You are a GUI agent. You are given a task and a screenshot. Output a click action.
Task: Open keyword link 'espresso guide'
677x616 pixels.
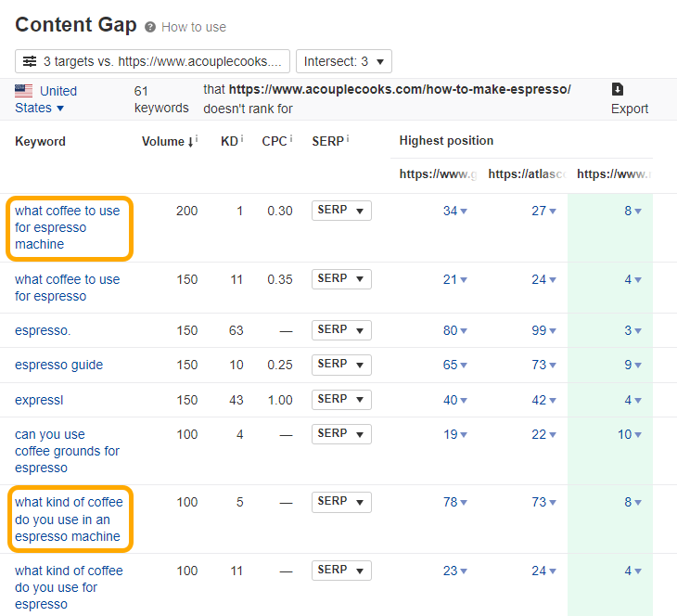point(58,365)
